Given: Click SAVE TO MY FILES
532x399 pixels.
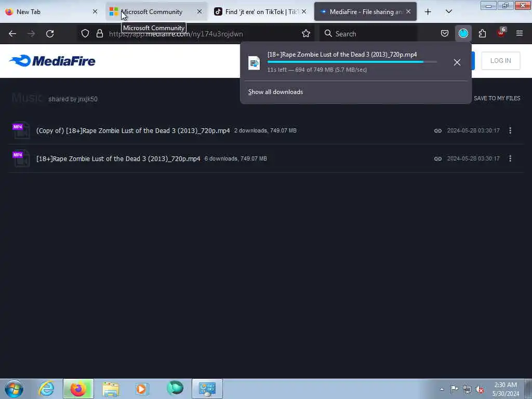Looking at the screenshot, I should click(x=497, y=98).
